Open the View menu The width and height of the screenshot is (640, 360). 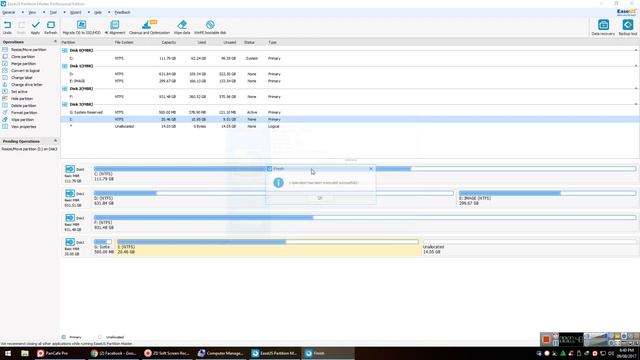pos(32,12)
